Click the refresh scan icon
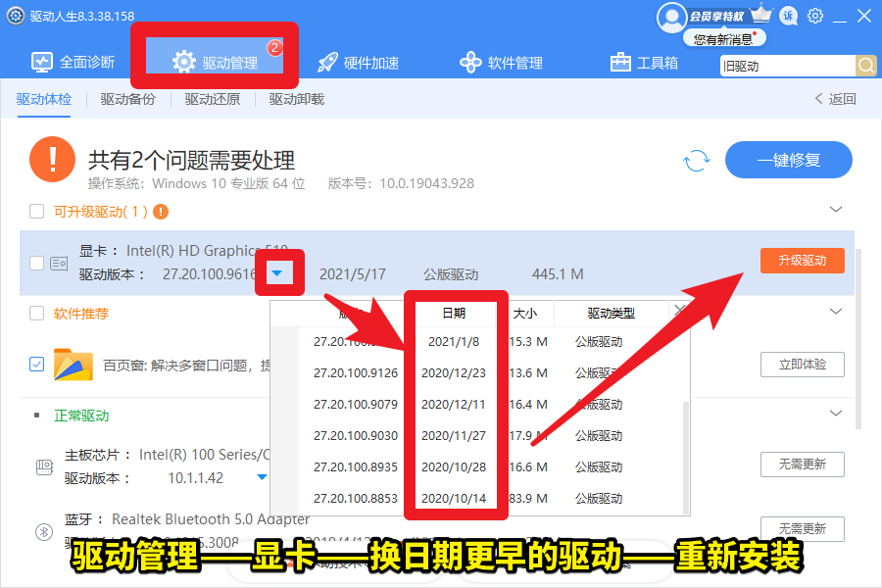 [x=697, y=161]
